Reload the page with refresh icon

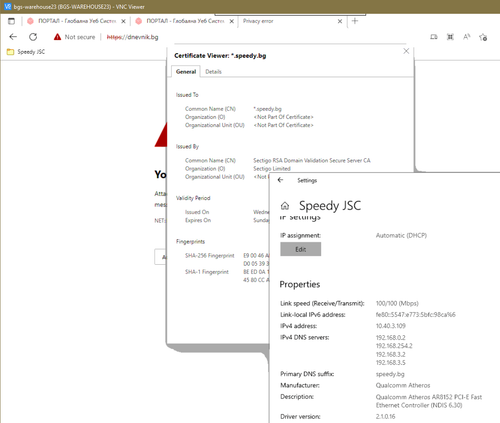33,37
